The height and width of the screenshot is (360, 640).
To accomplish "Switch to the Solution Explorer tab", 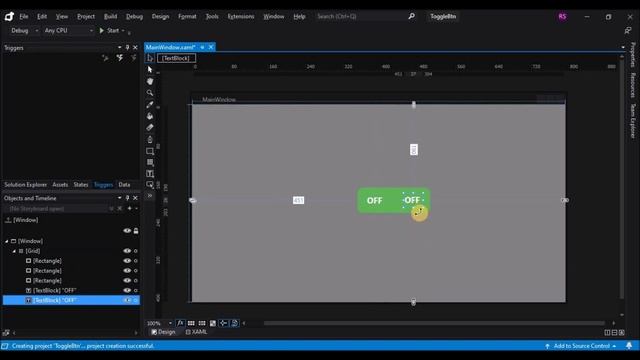I will 25,184.
